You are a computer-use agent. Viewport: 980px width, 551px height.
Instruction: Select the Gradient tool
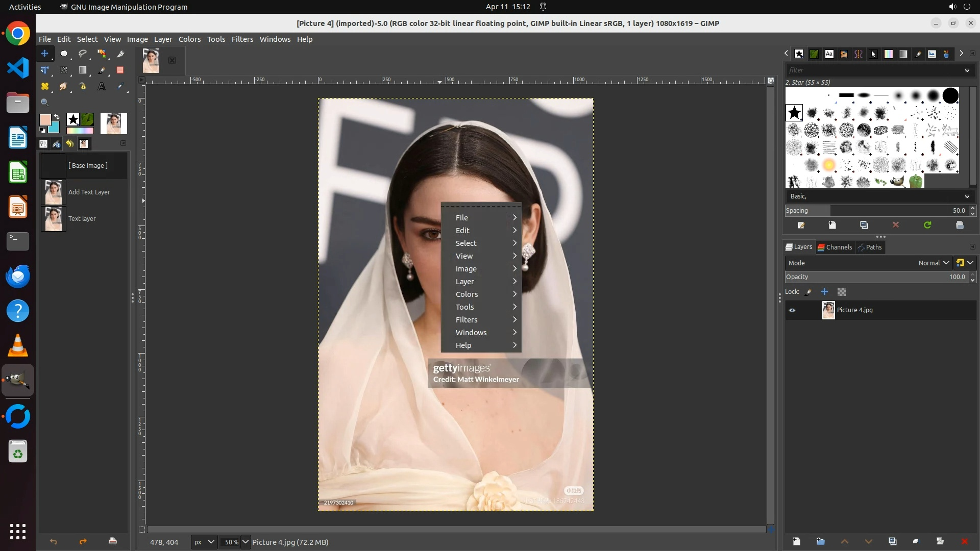point(83,70)
